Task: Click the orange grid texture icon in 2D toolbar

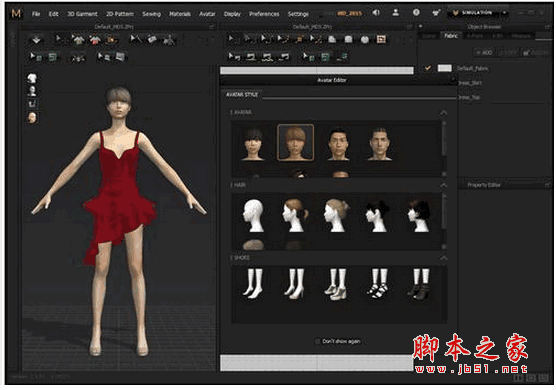Action: [x=381, y=39]
